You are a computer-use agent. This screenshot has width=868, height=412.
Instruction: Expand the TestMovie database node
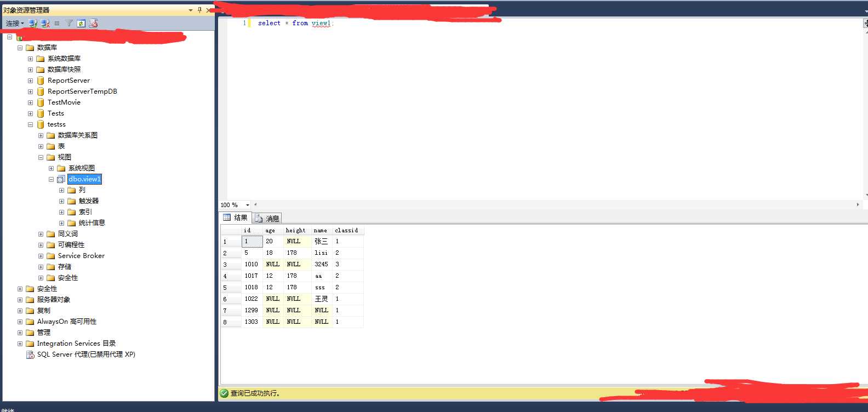coord(30,102)
